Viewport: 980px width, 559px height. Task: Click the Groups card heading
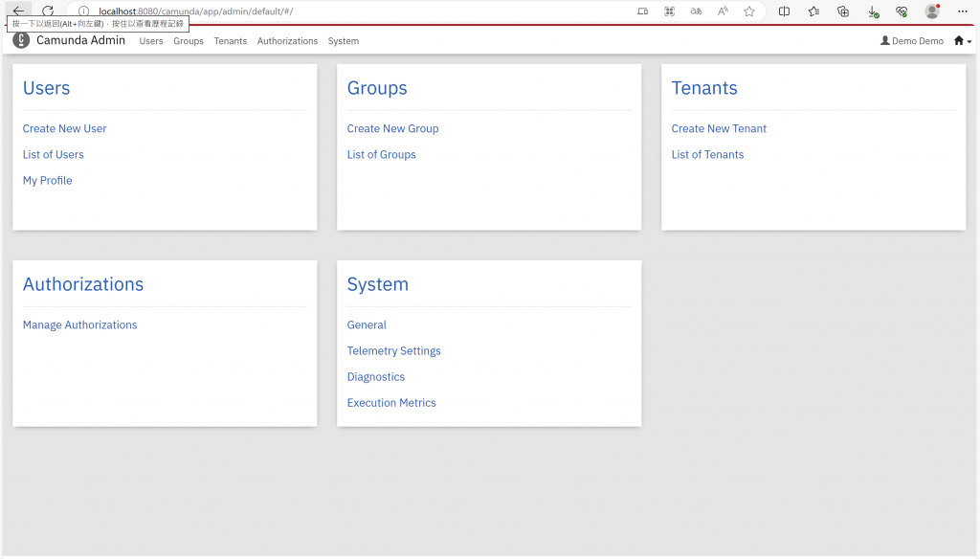click(377, 88)
